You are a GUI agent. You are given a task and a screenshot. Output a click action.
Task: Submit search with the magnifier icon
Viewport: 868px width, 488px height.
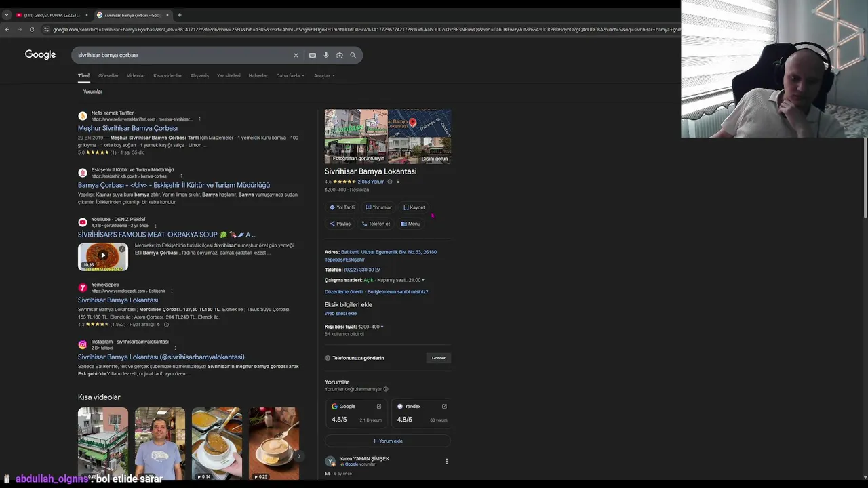click(353, 55)
